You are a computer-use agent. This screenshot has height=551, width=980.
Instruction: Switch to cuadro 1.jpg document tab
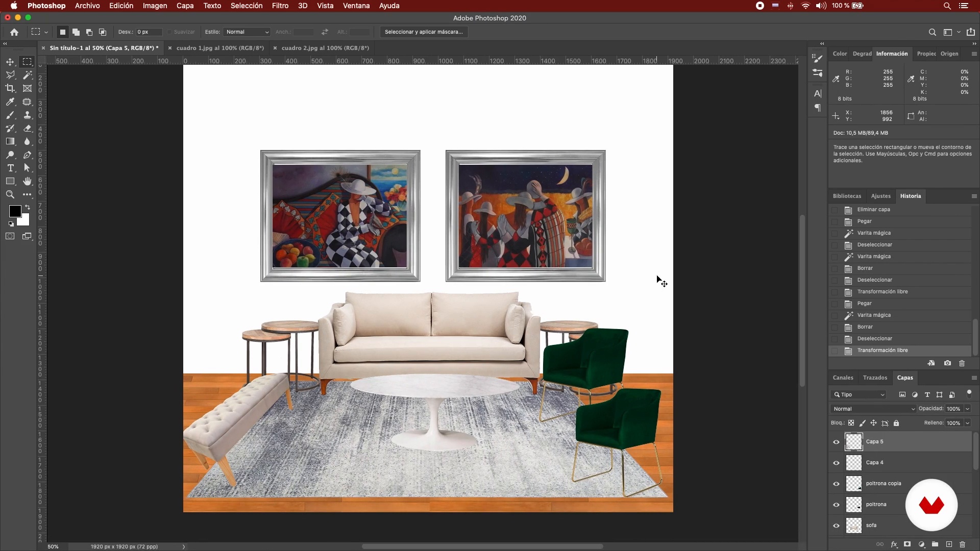click(220, 48)
